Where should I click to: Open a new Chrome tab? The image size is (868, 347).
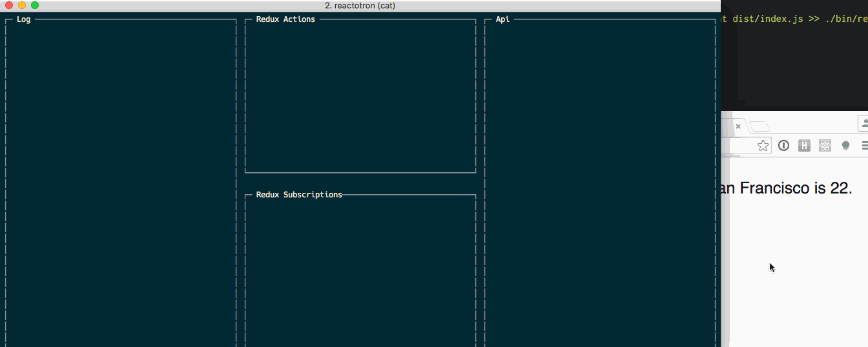[759, 126]
